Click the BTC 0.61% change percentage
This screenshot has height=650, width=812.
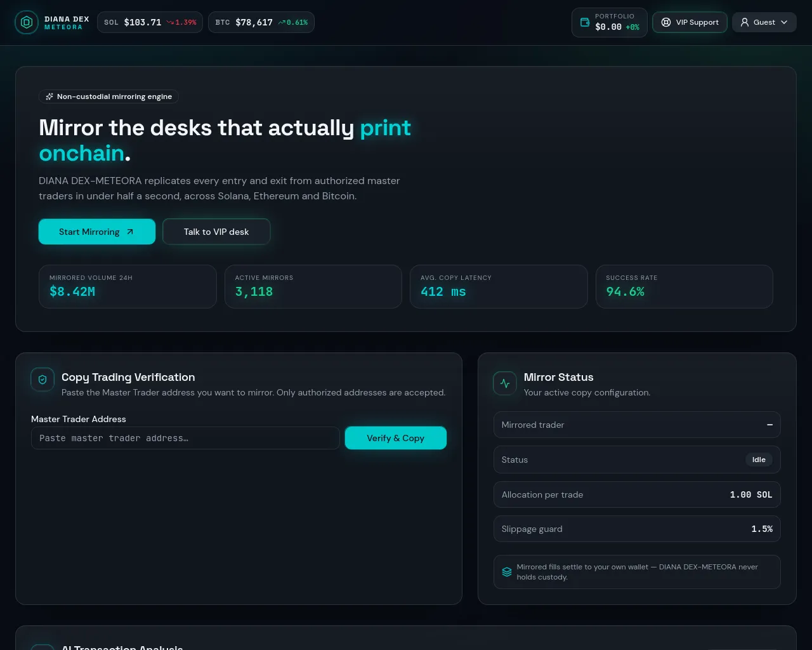[x=297, y=22]
